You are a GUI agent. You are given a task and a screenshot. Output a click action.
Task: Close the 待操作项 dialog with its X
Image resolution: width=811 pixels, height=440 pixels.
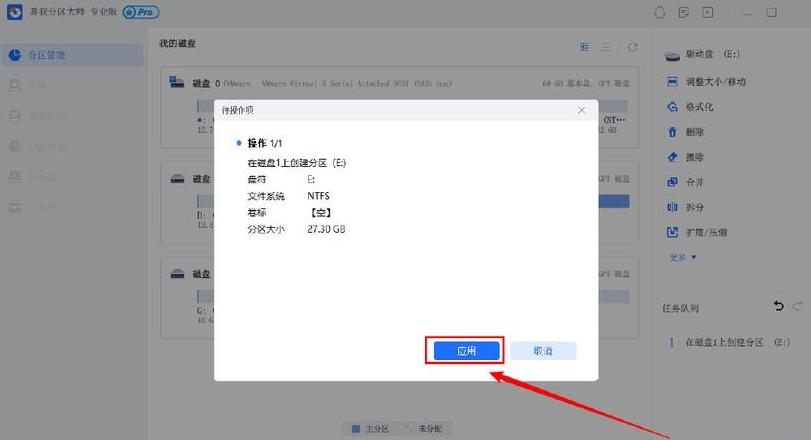point(581,110)
